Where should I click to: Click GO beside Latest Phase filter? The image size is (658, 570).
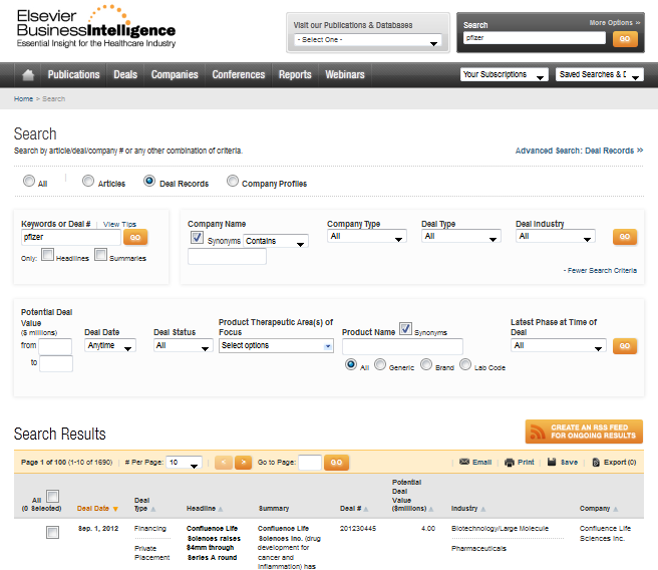coord(625,346)
